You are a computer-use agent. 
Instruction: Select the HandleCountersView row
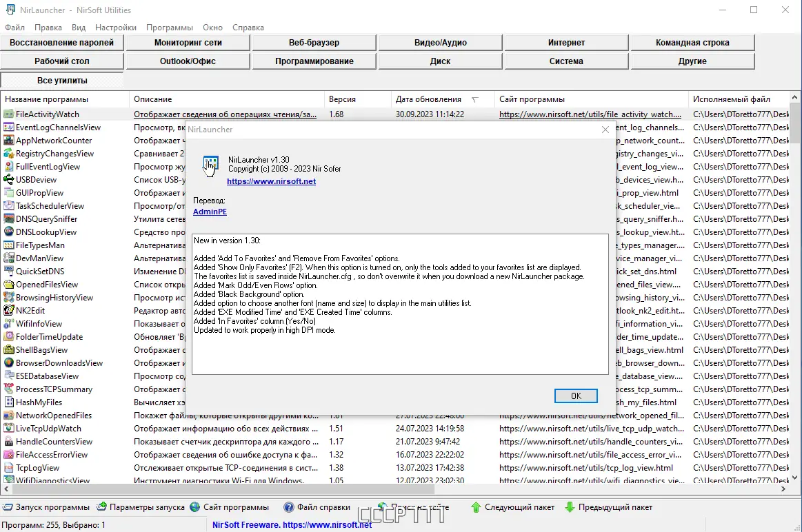(395, 442)
